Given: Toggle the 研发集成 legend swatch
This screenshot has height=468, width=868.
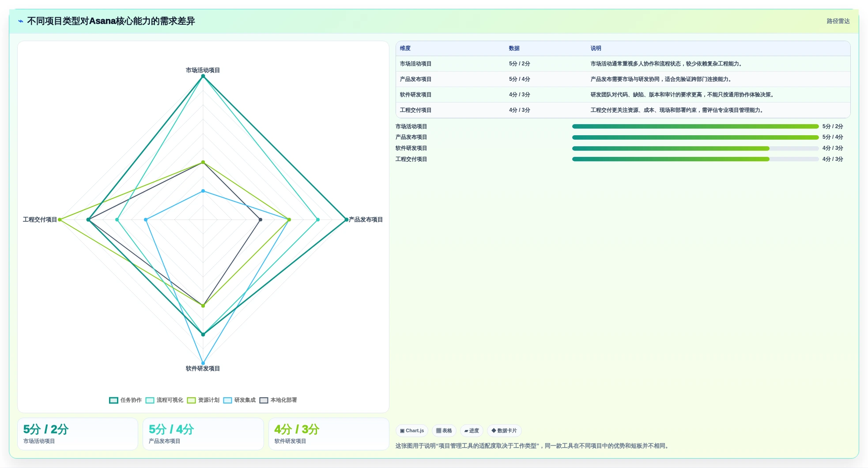Looking at the screenshot, I should point(227,400).
